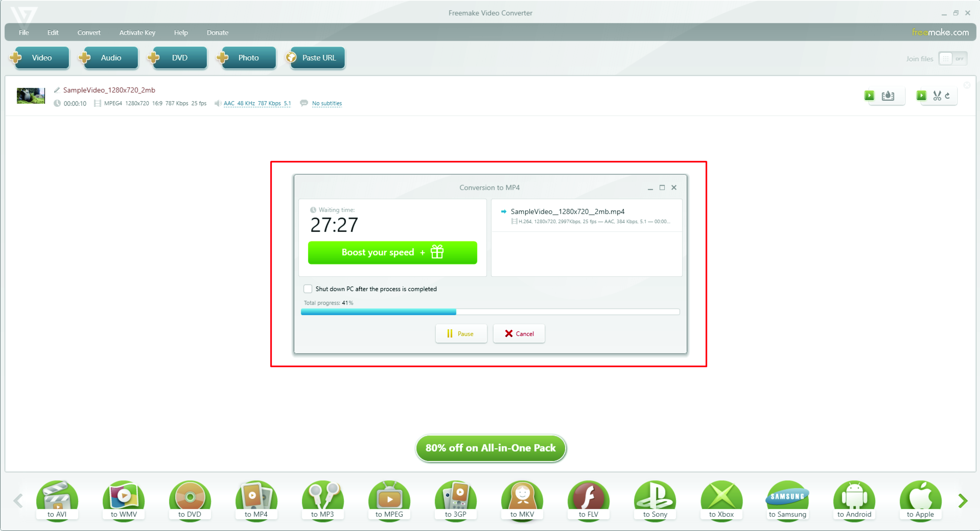Open the freemake.com link
The height and width of the screenshot is (531, 980).
(x=940, y=32)
